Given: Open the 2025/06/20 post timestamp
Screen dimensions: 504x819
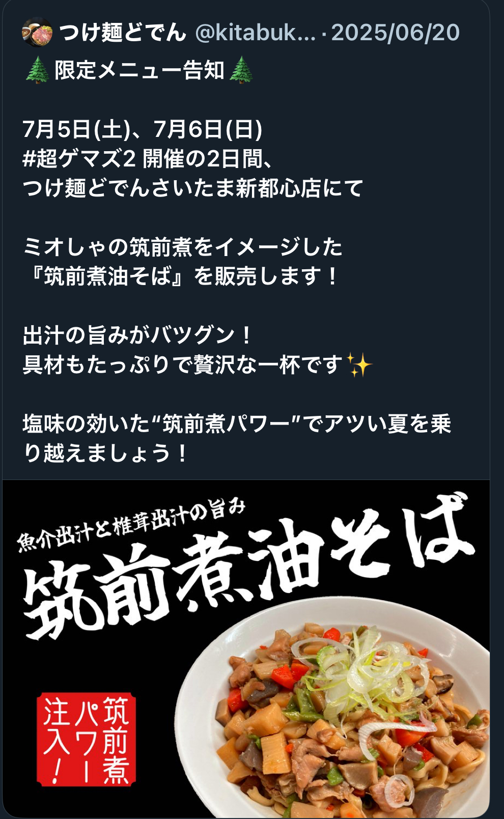Looking at the screenshot, I should [x=396, y=33].
